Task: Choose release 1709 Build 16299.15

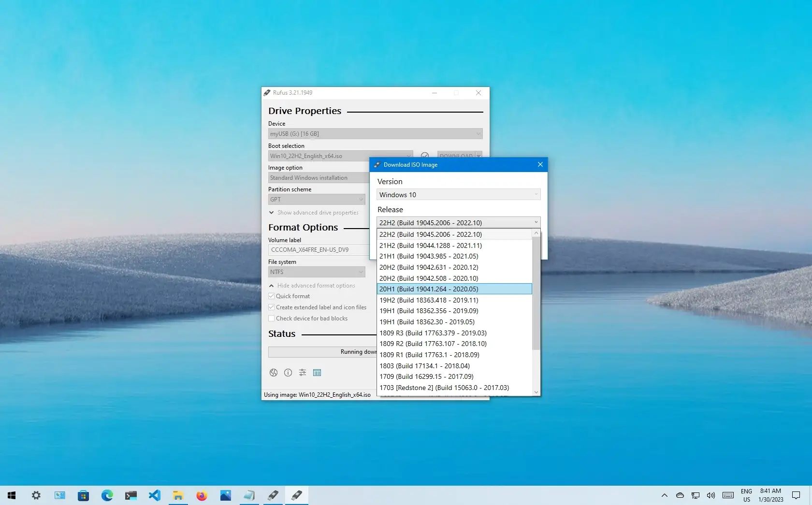Action: (454, 376)
